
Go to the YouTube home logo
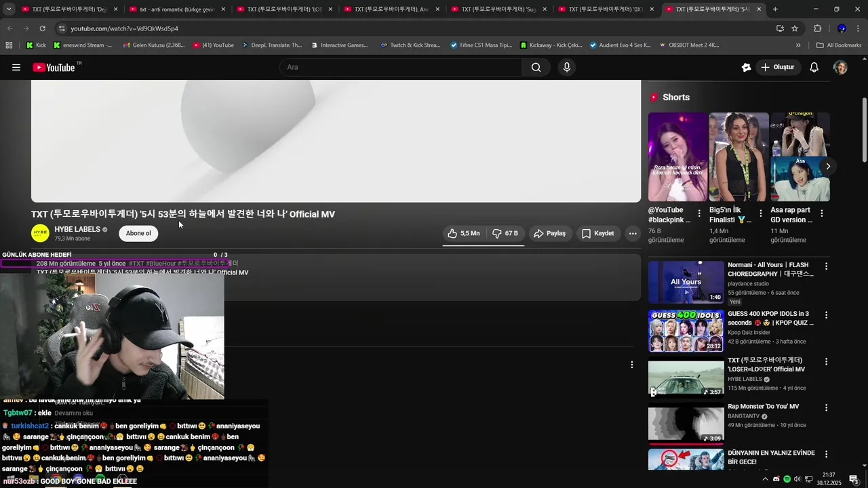tap(54, 67)
